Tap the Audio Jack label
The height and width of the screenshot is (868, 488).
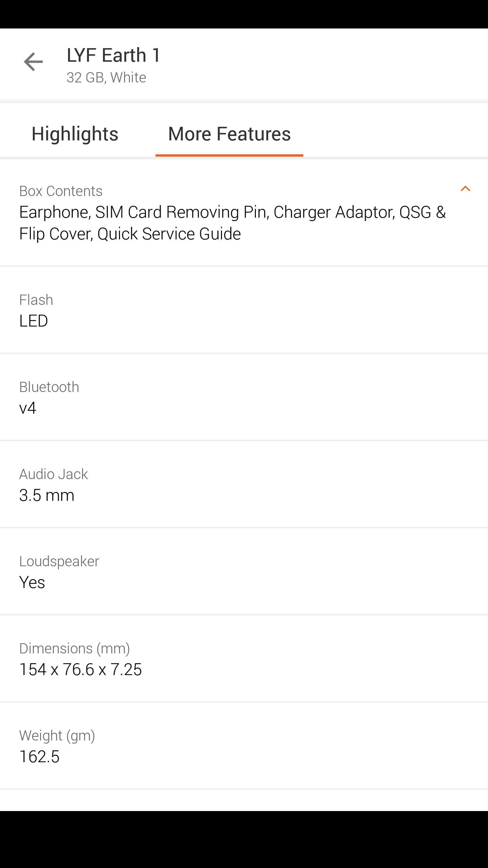click(x=54, y=474)
